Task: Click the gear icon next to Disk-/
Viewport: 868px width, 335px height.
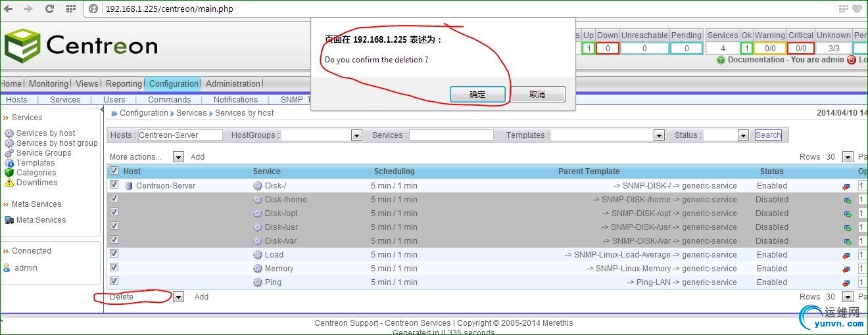Action: pos(258,186)
